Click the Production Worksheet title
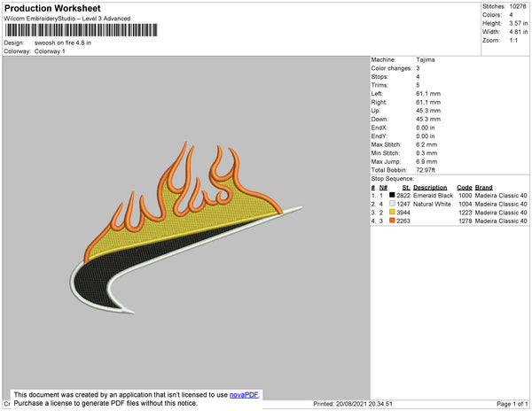The image size is (532, 411). coord(52,8)
